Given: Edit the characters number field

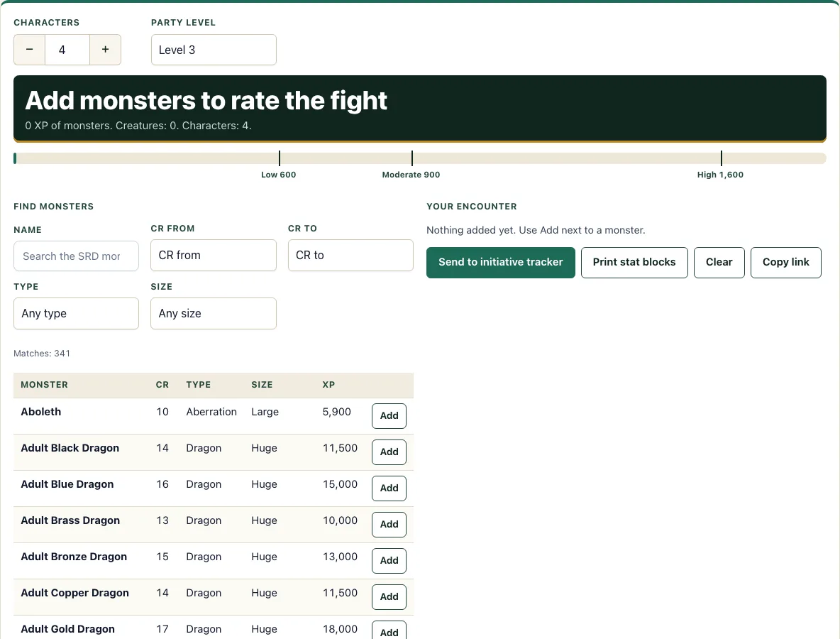Looking at the screenshot, I should pos(67,50).
